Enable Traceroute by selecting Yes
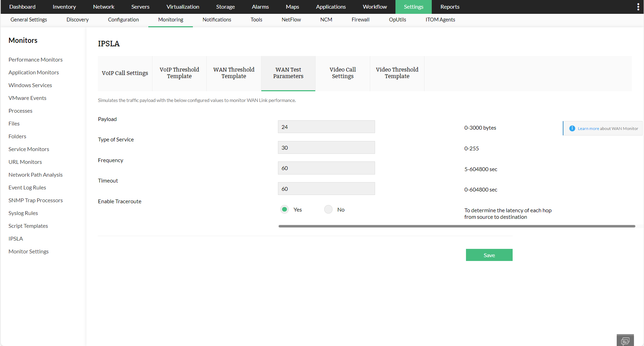Image resolution: width=644 pixels, height=346 pixels. [284, 209]
